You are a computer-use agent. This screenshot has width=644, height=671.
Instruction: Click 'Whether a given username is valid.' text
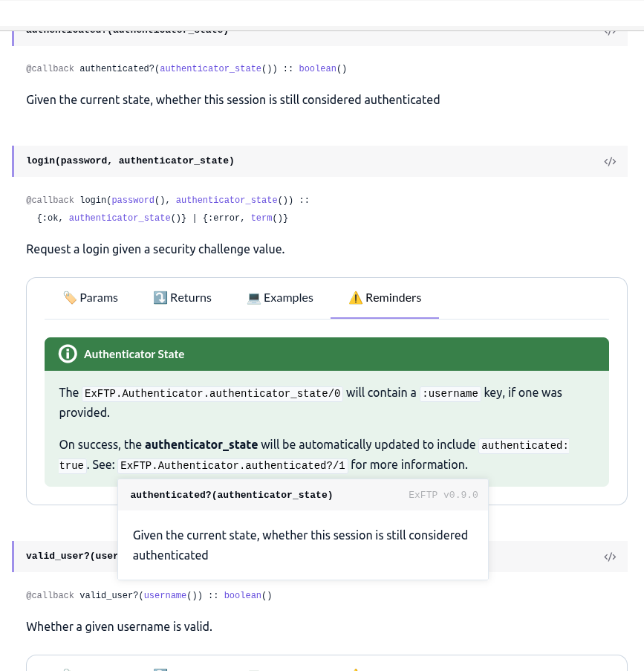click(119, 626)
